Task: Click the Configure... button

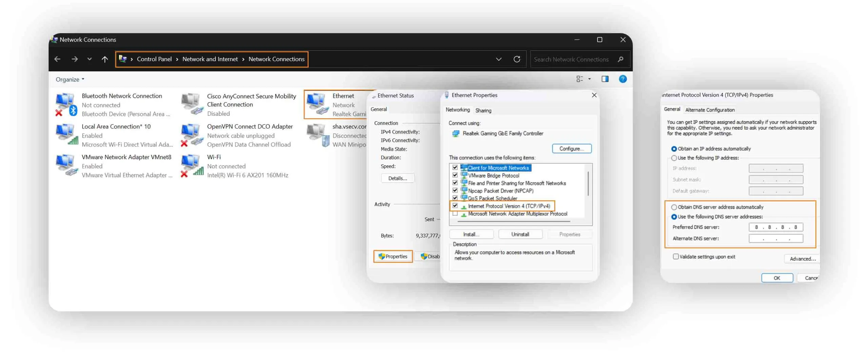Action: click(571, 149)
